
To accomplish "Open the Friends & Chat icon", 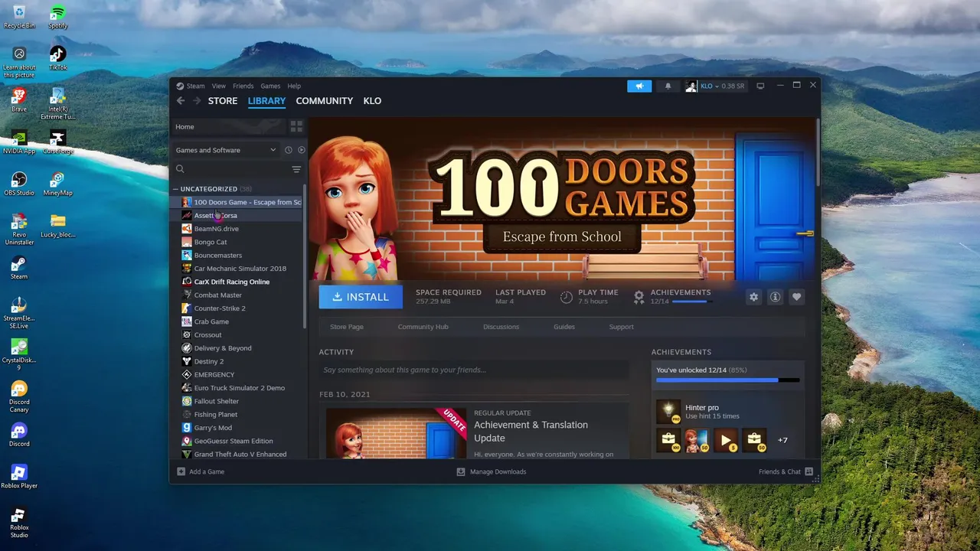I will (x=808, y=471).
